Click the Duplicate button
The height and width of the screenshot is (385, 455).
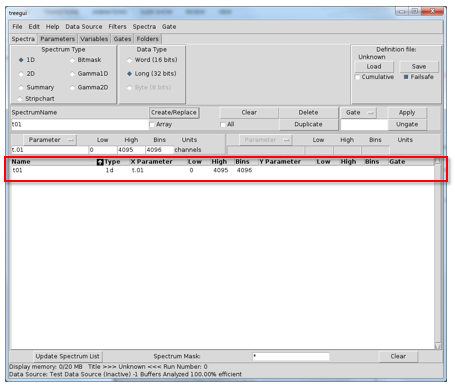(x=308, y=124)
